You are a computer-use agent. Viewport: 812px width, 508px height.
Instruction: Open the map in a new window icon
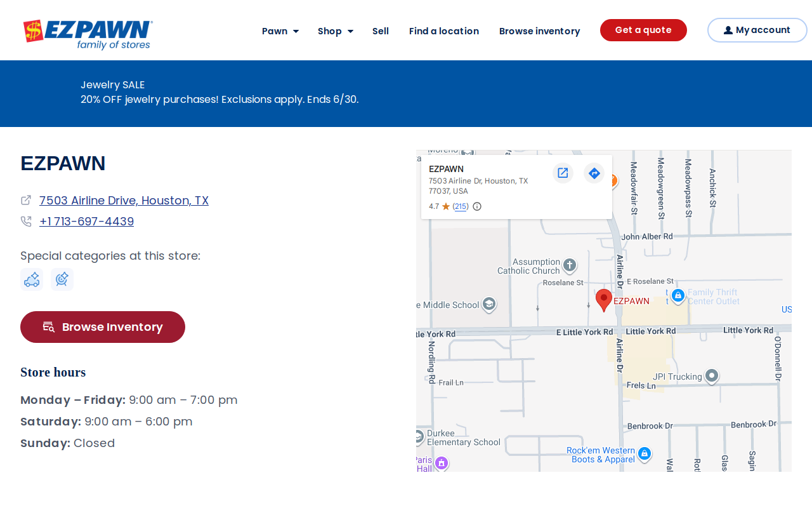pos(563,173)
